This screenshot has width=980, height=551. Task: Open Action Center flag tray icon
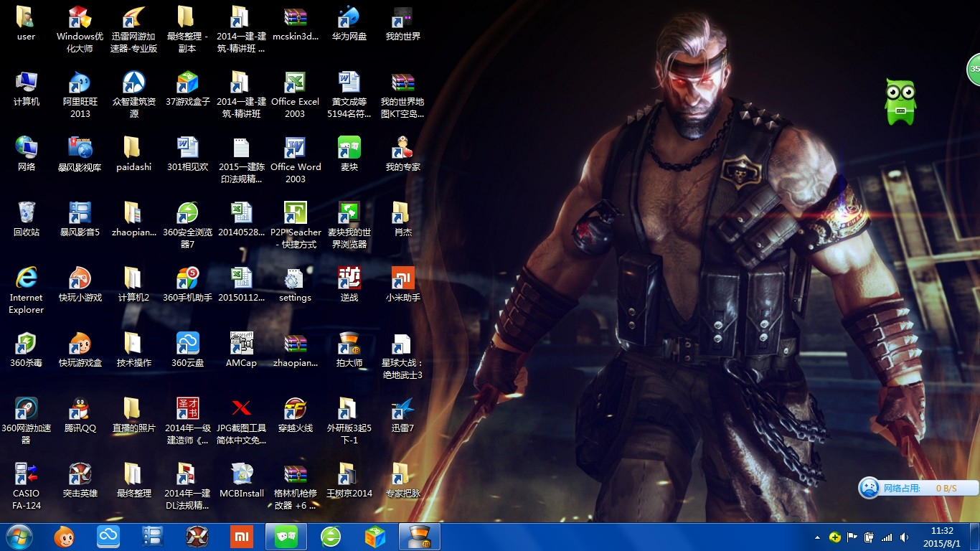click(x=852, y=537)
